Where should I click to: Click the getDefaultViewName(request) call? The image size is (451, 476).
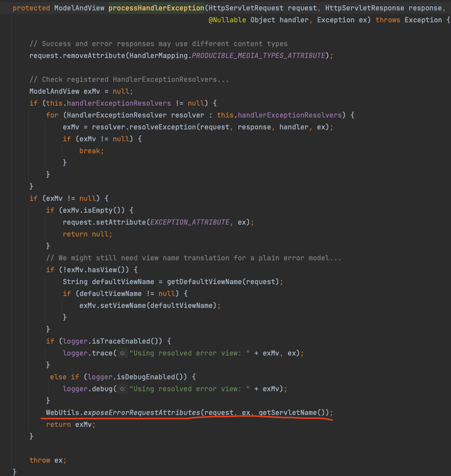point(223,282)
